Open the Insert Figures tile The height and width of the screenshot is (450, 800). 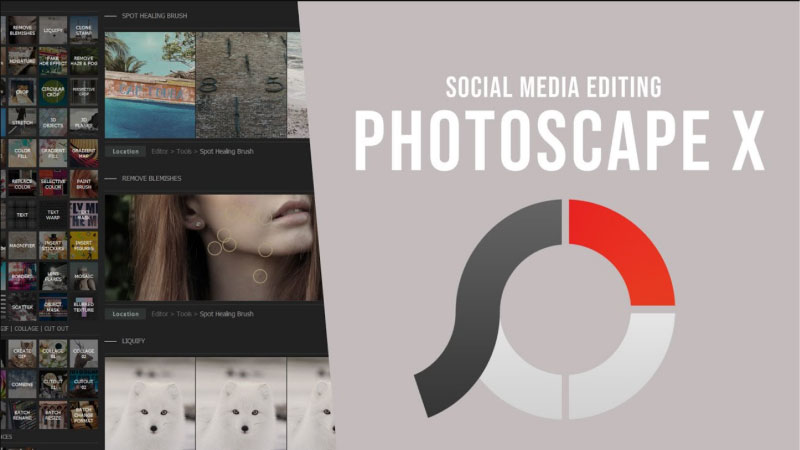pos(84,245)
